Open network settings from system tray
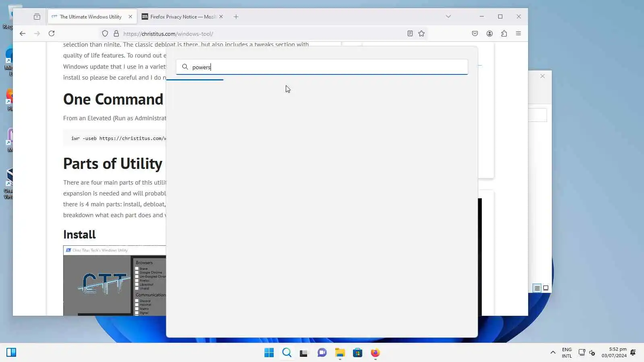Image resolution: width=644 pixels, height=362 pixels. [x=582, y=353]
